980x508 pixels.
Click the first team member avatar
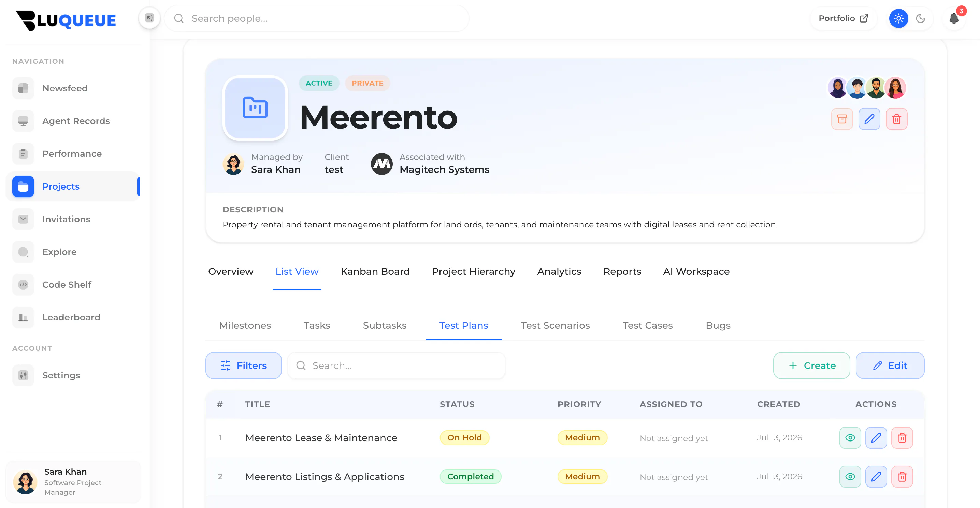click(838, 88)
